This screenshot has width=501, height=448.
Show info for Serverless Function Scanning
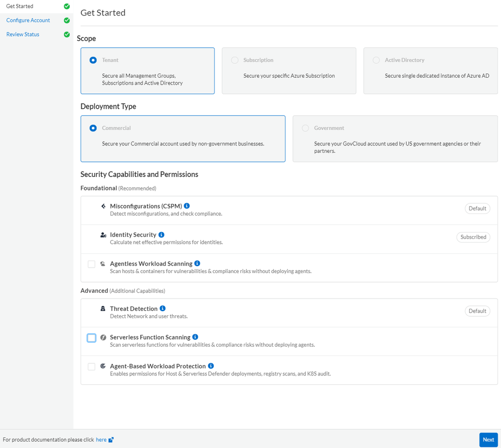point(196,337)
